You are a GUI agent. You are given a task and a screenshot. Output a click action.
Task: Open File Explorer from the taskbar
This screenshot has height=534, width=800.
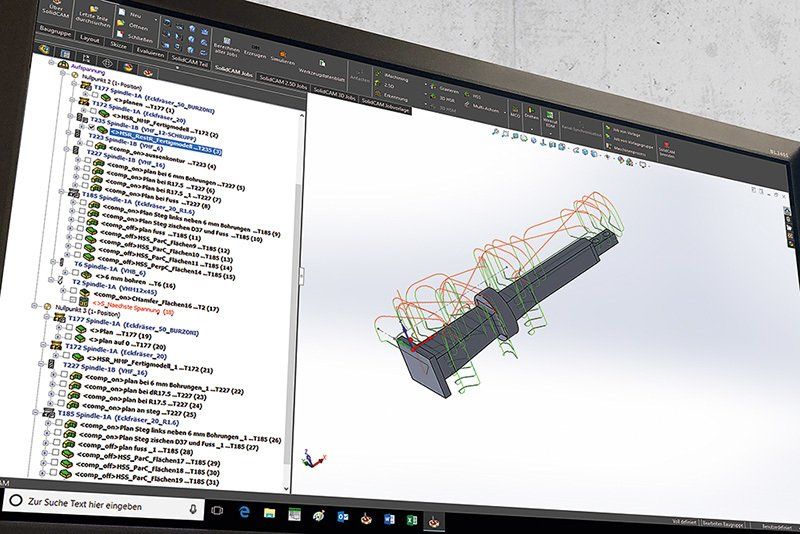pos(269,514)
